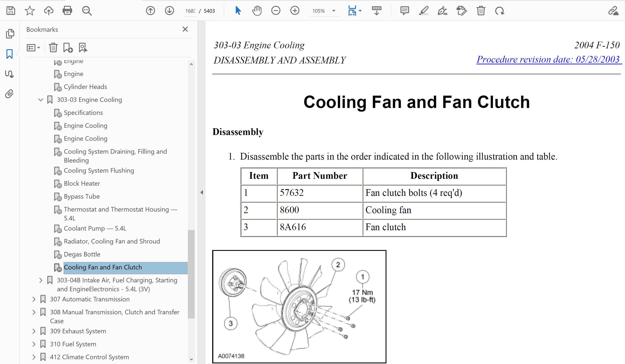This screenshot has width=625, height=364.
Task: Close the Bookmarks panel
Action: [185, 29]
